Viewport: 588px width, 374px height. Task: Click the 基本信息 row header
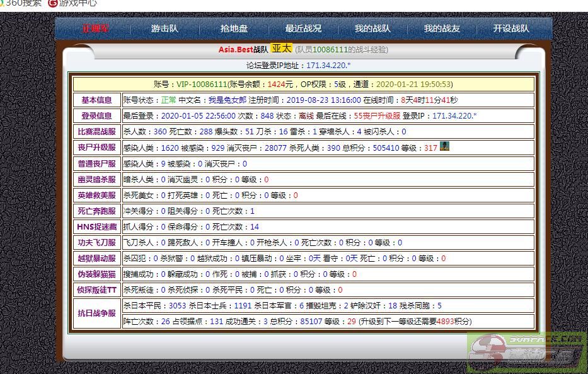(x=96, y=100)
